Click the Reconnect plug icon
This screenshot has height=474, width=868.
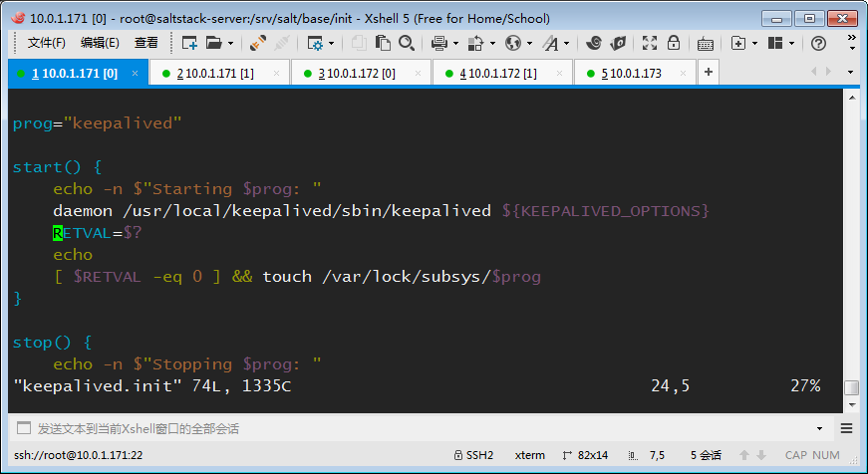257,43
